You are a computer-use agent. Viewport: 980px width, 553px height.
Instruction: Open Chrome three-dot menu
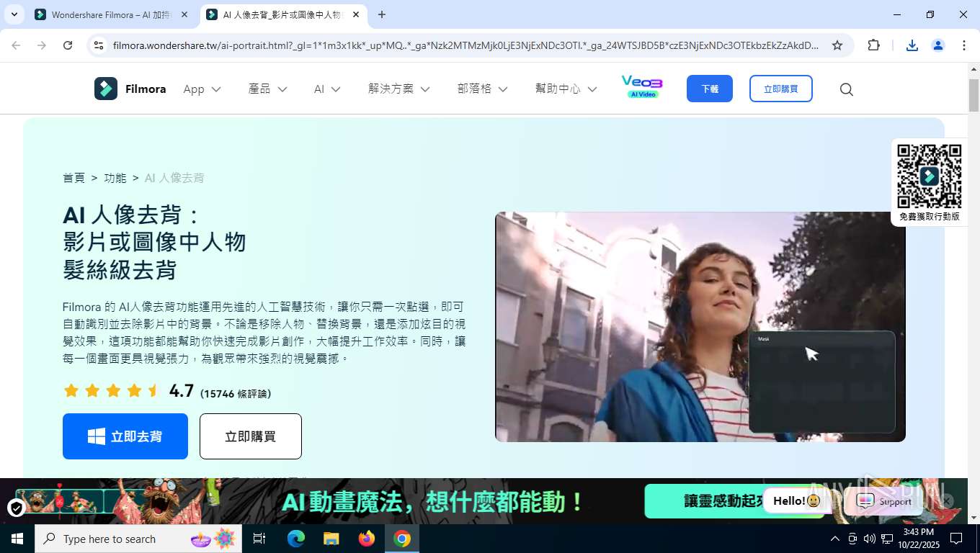(x=964, y=45)
